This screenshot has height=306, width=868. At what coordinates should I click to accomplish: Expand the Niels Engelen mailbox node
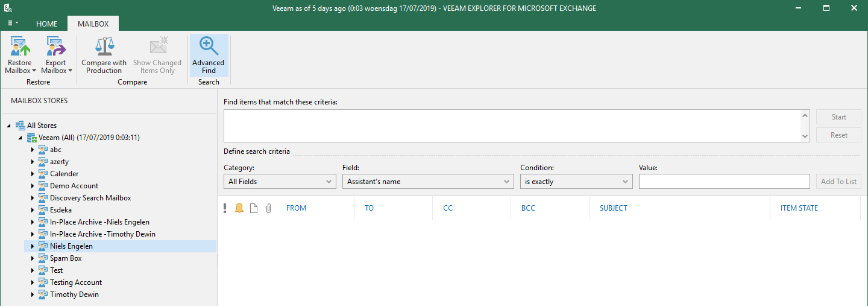(x=33, y=246)
